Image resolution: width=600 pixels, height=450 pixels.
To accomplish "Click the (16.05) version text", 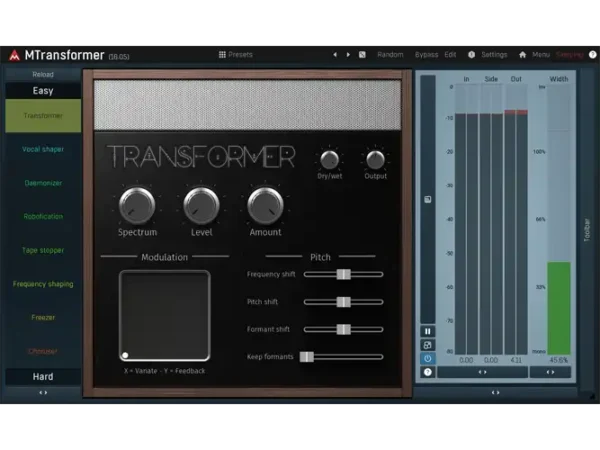I will click(x=119, y=57).
